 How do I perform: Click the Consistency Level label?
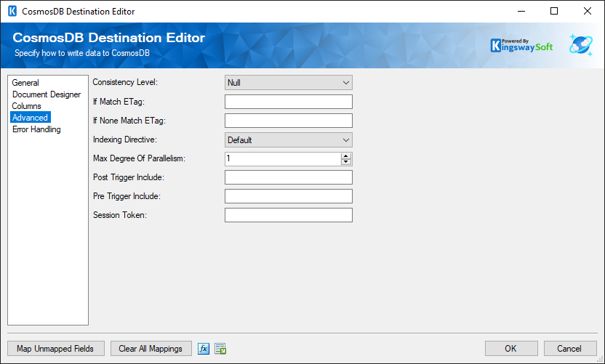click(x=125, y=82)
